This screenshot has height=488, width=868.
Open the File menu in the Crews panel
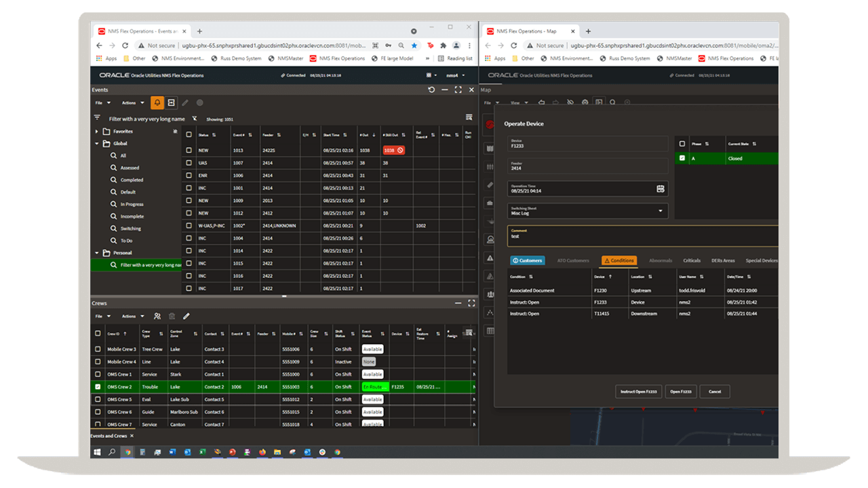pyautogui.click(x=100, y=316)
